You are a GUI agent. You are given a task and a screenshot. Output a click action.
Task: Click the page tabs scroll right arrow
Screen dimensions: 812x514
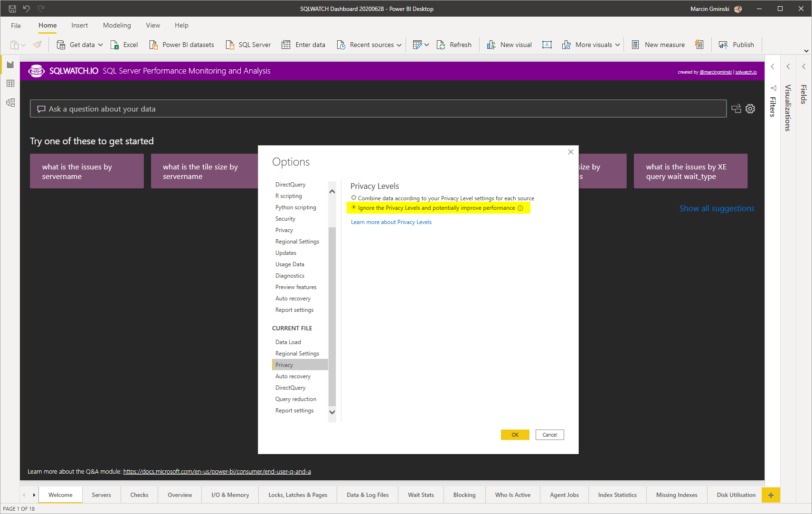34,495
